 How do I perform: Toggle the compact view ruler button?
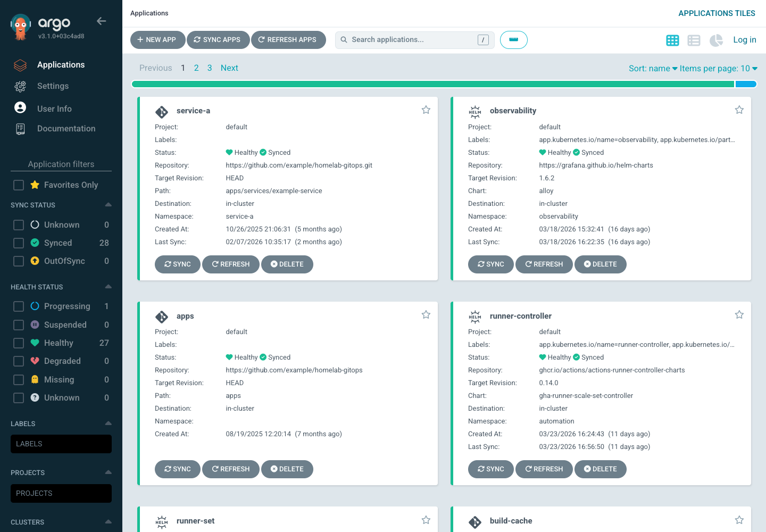514,40
